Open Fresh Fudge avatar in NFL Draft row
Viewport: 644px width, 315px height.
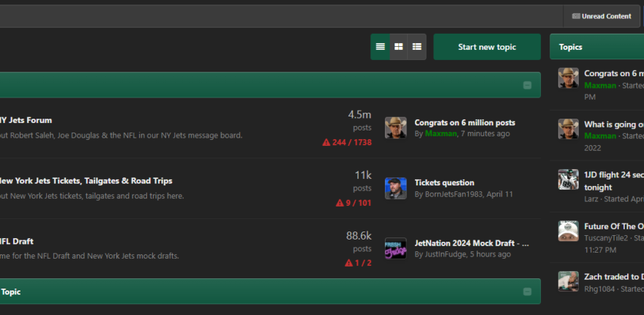(x=395, y=248)
